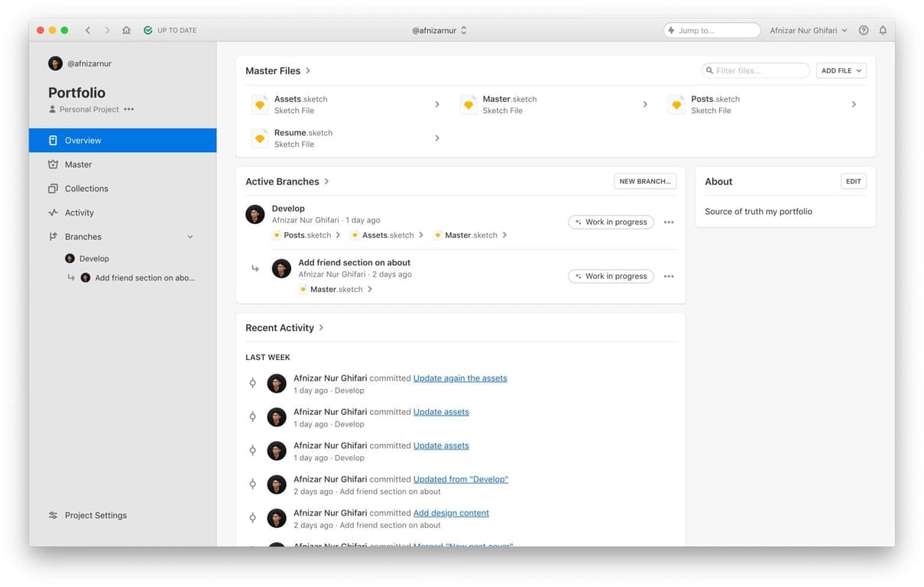Viewport: 924px width, 587px height.
Task: Click the sync status checkmark icon
Action: pos(148,31)
